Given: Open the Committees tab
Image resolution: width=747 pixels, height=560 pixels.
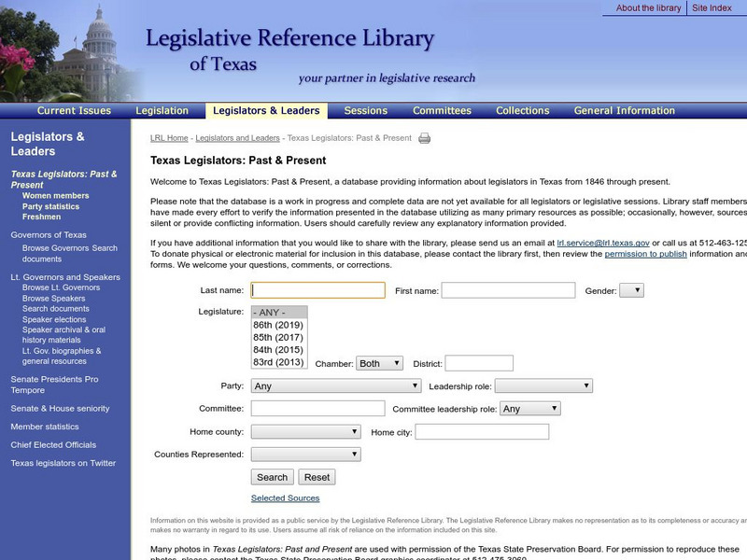Looking at the screenshot, I should pyautogui.click(x=442, y=110).
